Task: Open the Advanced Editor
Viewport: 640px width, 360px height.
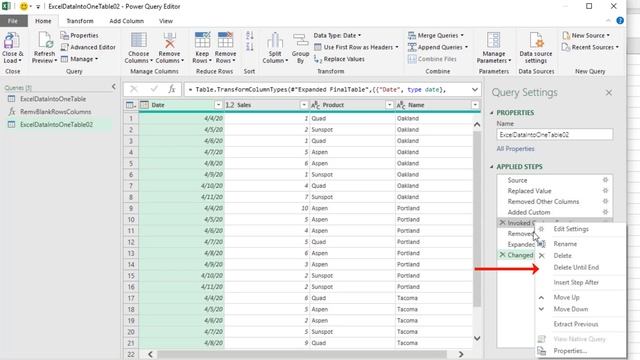Action: (x=88, y=47)
